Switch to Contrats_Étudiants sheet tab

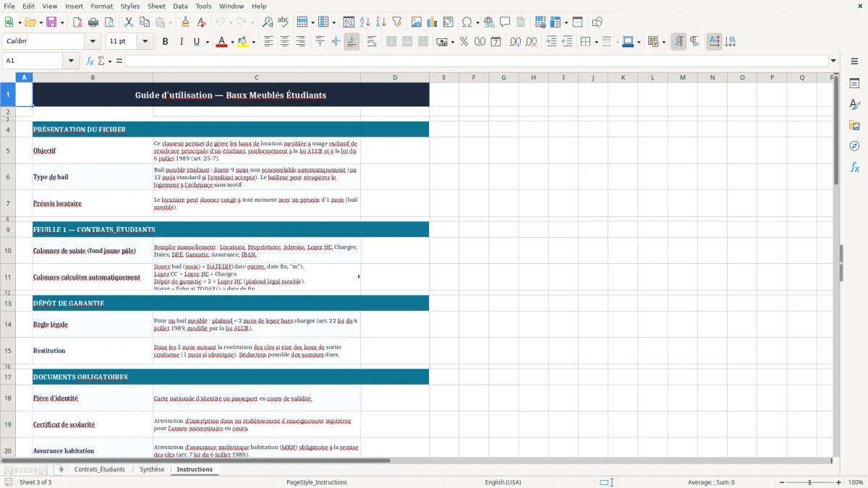tap(99, 469)
